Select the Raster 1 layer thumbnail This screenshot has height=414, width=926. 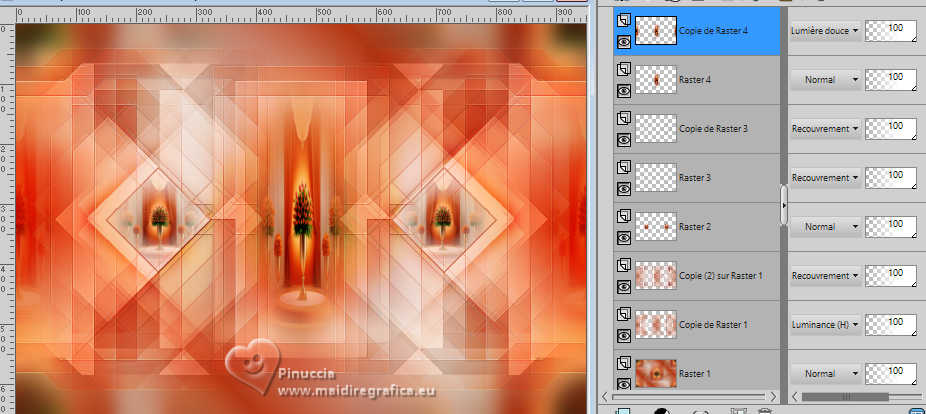pos(656,374)
